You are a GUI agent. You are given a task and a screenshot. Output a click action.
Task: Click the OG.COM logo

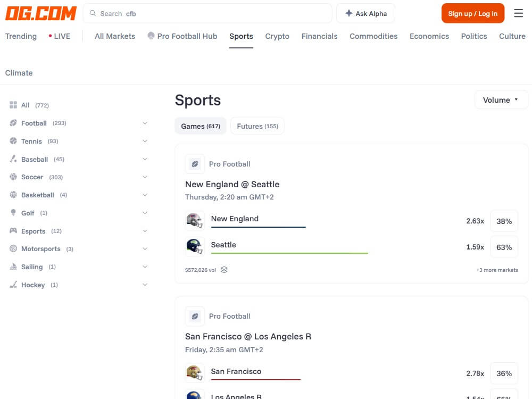tap(41, 14)
